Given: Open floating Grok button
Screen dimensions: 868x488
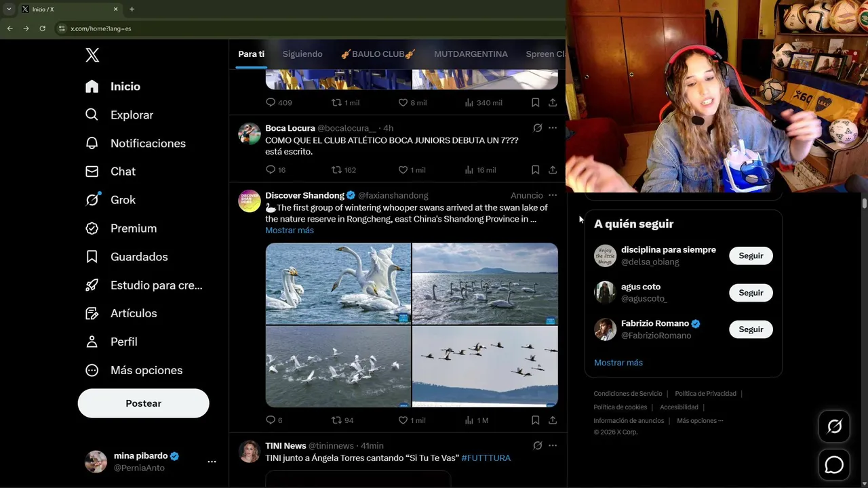Looking at the screenshot, I should point(834,426).
